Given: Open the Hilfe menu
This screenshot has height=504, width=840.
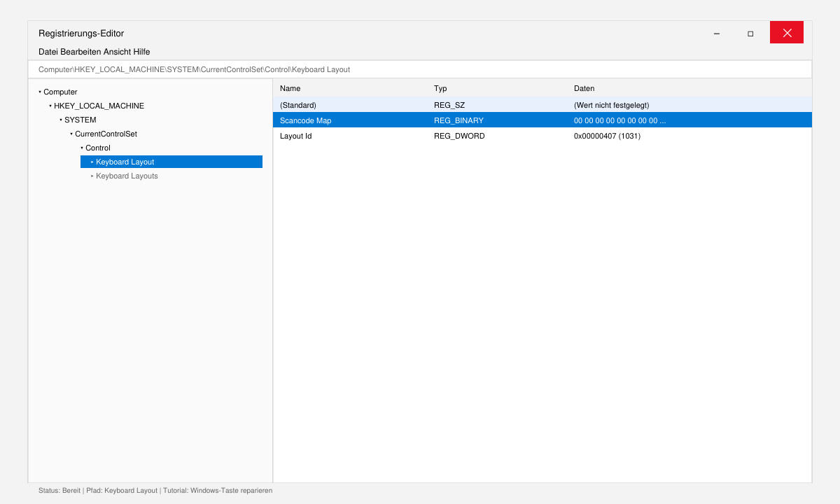Looking at the screenshot, I should pos(141,52).
